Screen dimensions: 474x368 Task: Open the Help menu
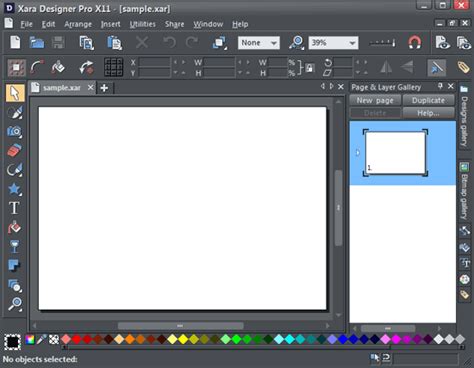pos(240,24)
